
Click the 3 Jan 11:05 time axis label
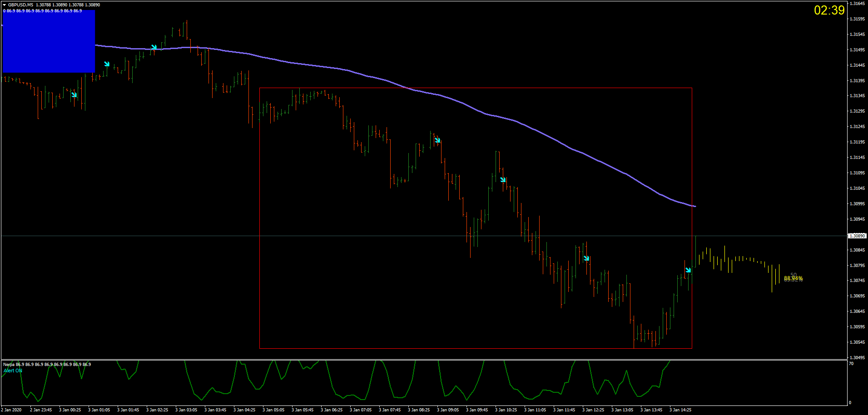[535, 410]
